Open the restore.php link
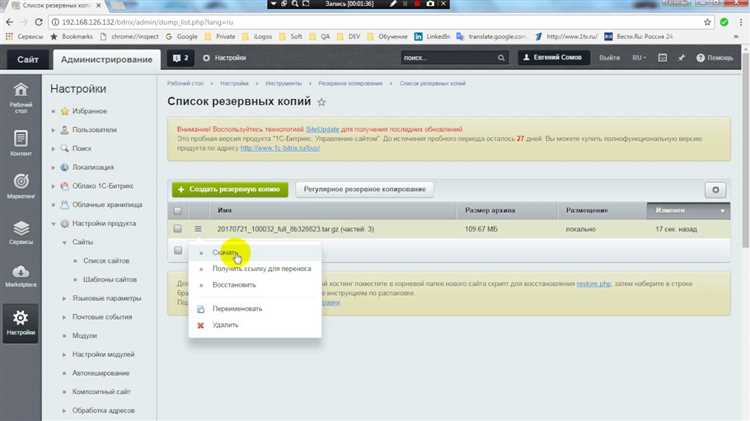This screenshot has width=750, height=421. point(594,284)
